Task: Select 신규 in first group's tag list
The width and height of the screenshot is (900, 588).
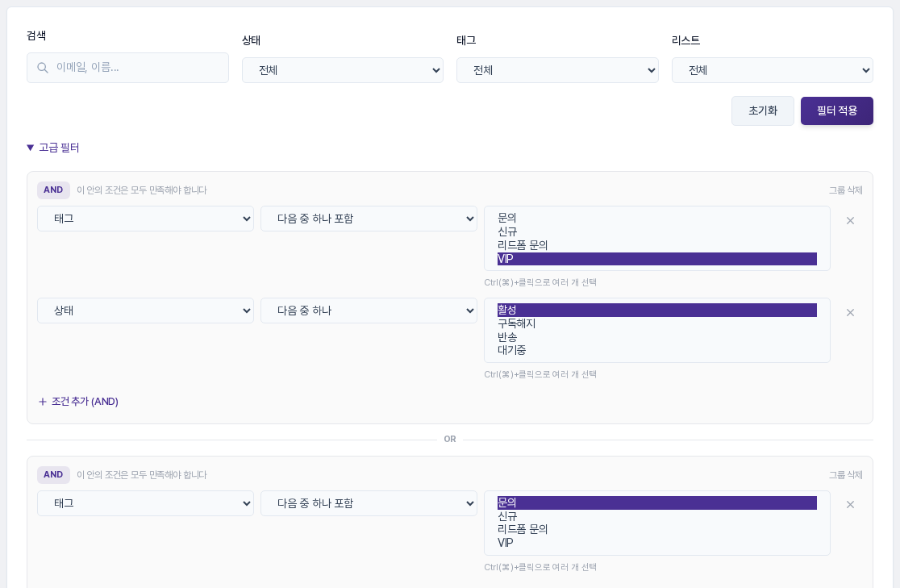Action: pyautogui.click(x=656, y=231)
